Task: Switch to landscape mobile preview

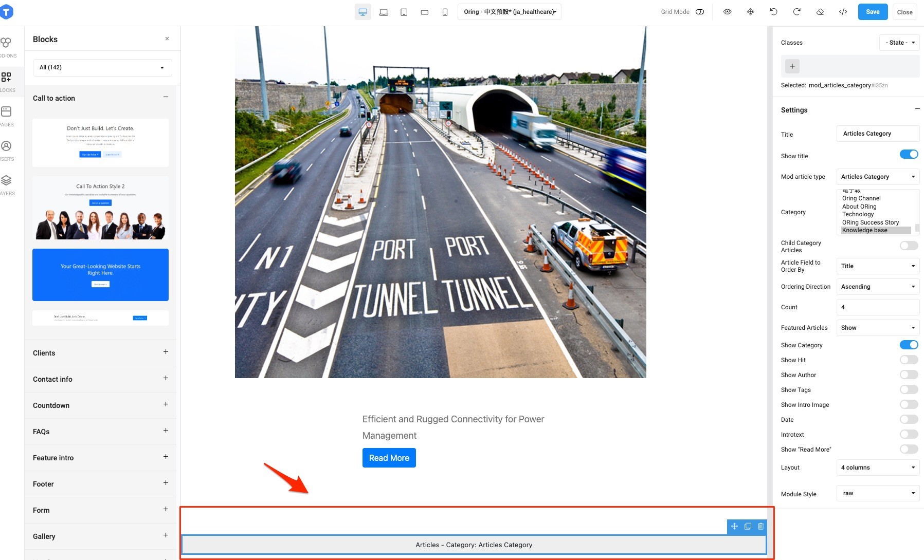Action: coord(425,12)
